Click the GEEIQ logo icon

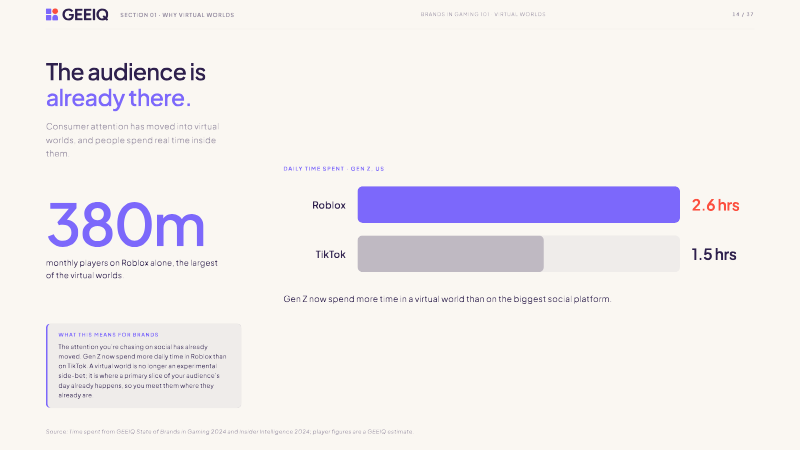tap(52, 14)
